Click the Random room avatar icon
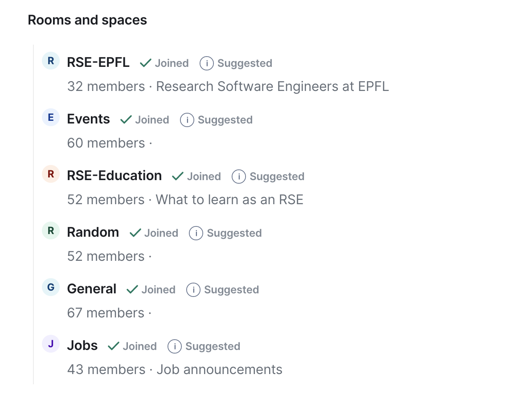Viewport: 532px width, 395px height. (x=51, y=230)
